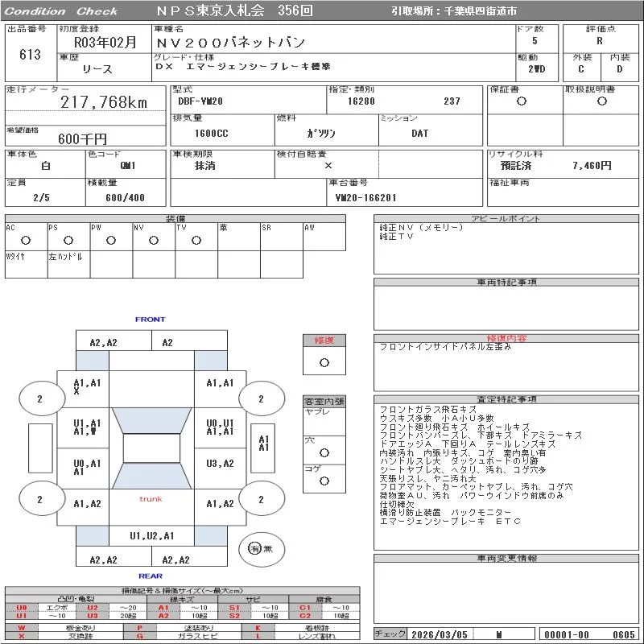644x644 pixels.
Task: Click the rear-right tire circle marked 2
Action: [x=260, y=499]
